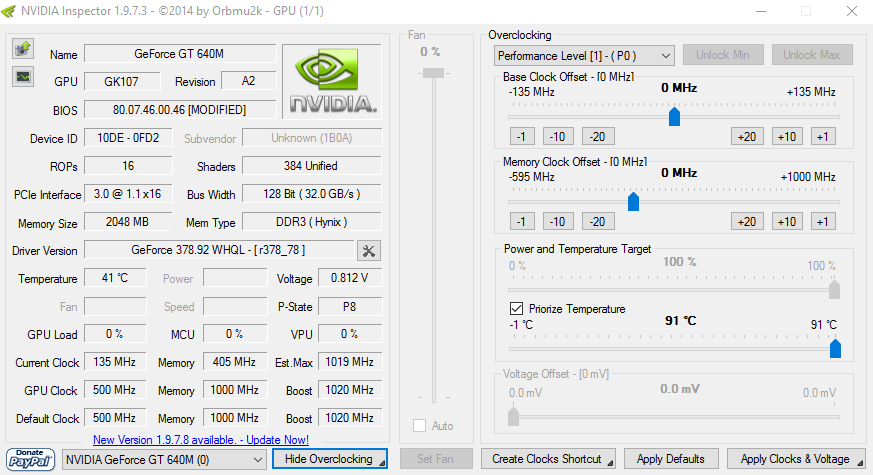Click -10 under Base Clock Offset
The height and width of the screenshot is (475, 873).
tap(558, 136)
